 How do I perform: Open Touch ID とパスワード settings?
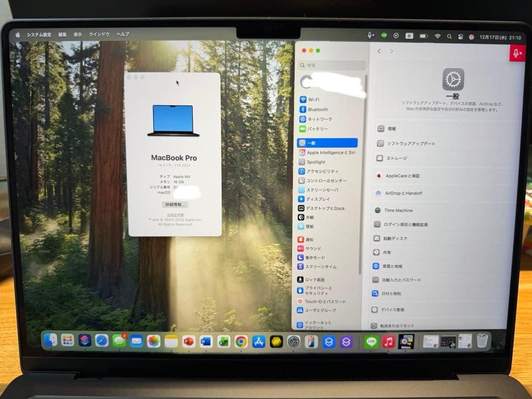[x=326, y=301]
